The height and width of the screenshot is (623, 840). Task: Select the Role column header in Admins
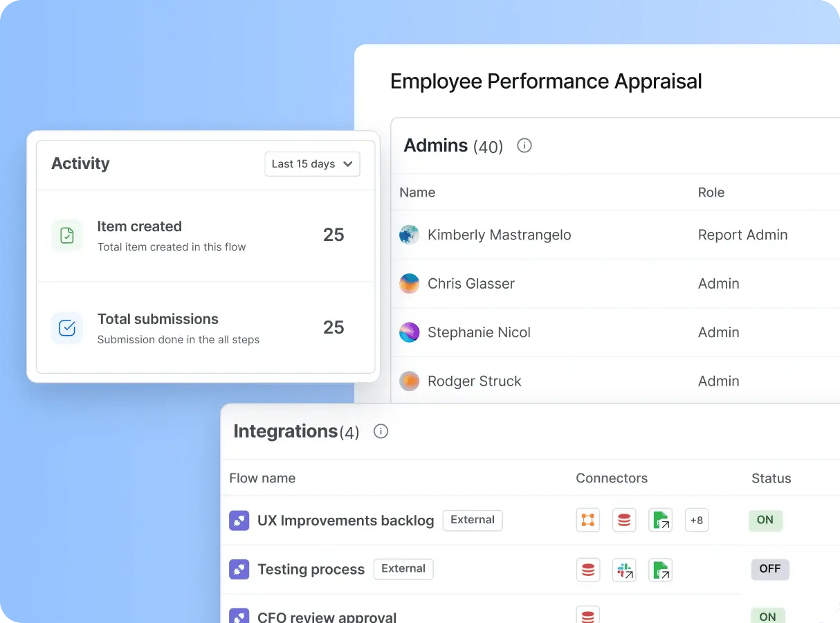tap(711, 192)
